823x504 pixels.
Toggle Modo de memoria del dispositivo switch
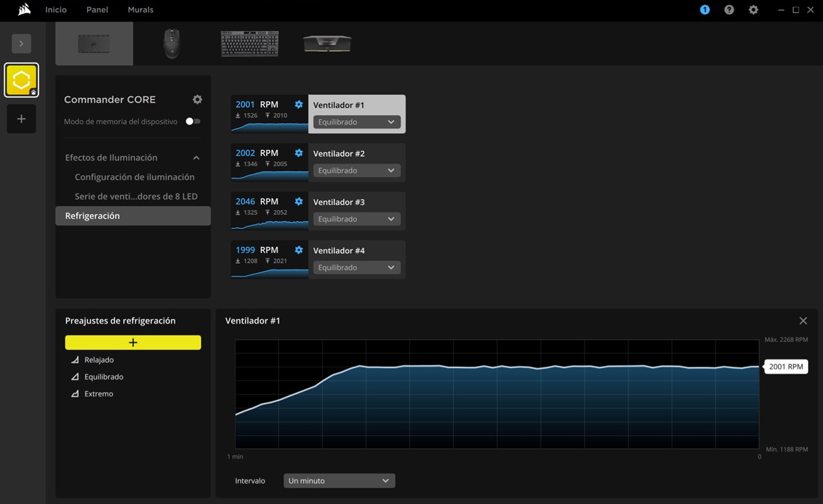[193, 122]
